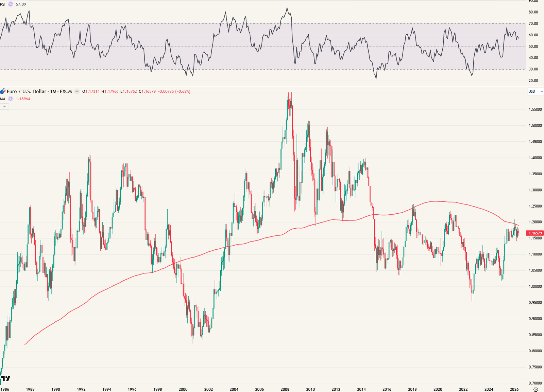544x392 pixels.
Task: Click the 1.55000 price axis label
Action: click(535, 109)
